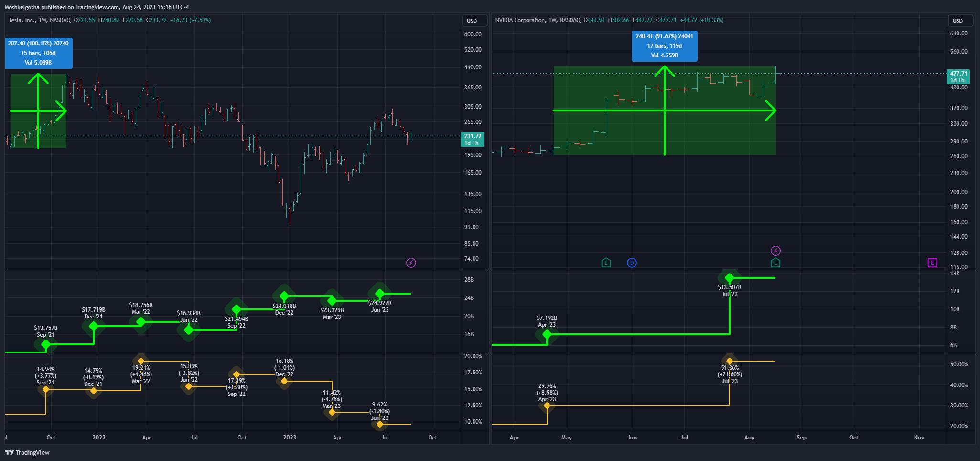Click the Tesla Sep '22 green revenue diamond
Screen dimensions: 980x461
coord(237,309)
